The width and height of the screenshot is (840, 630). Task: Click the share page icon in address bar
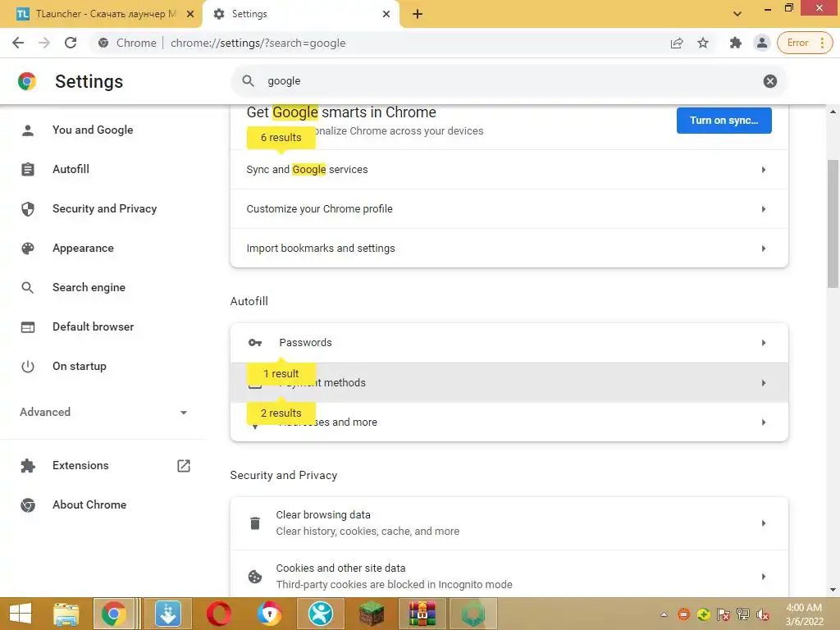point(677,43)
